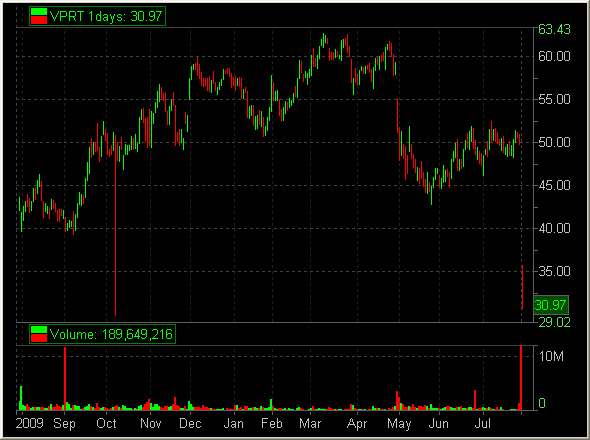Select the VPRT 1days: 30.97 legend label
The image size is (590, 440).
coord(106,16)
